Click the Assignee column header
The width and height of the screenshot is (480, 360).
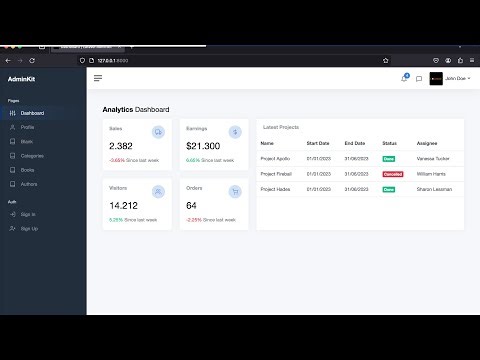tap(427, 143)
